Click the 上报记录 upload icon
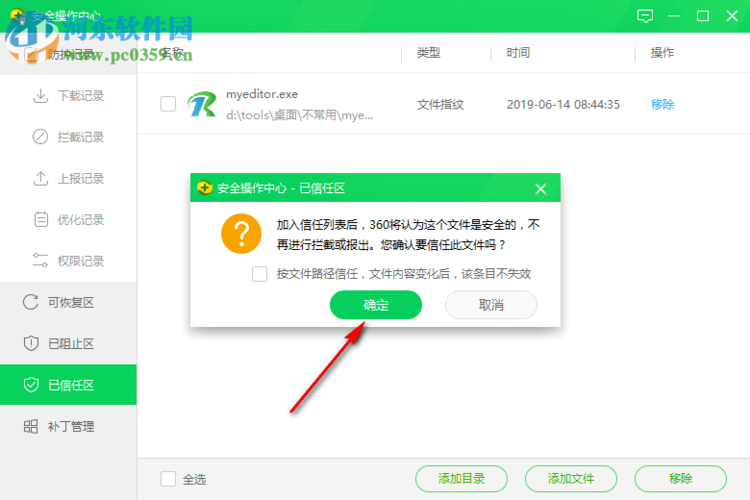Viewport: 750px width, 500px height. [x=41, y=178]
